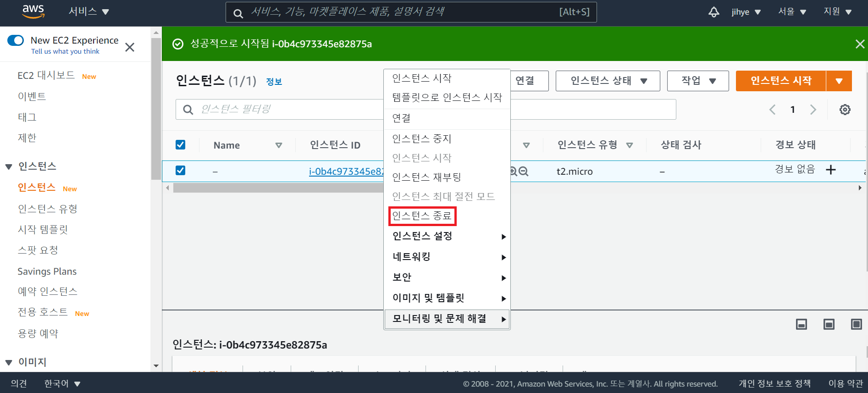Expand 보안 submenu
868x393 pixels.
(447, 277)
